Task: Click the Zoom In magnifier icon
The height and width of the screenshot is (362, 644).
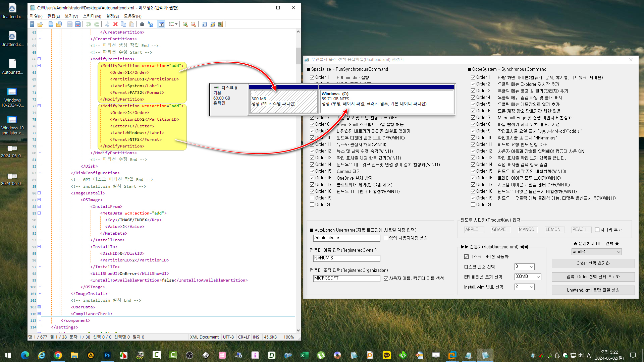Action: [x=185, y=24]
